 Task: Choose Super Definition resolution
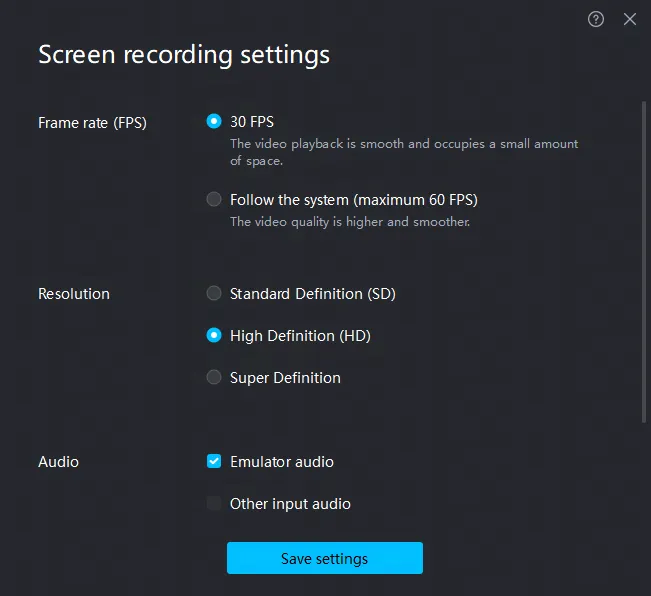pyautogui.click(x=214, y=377)
